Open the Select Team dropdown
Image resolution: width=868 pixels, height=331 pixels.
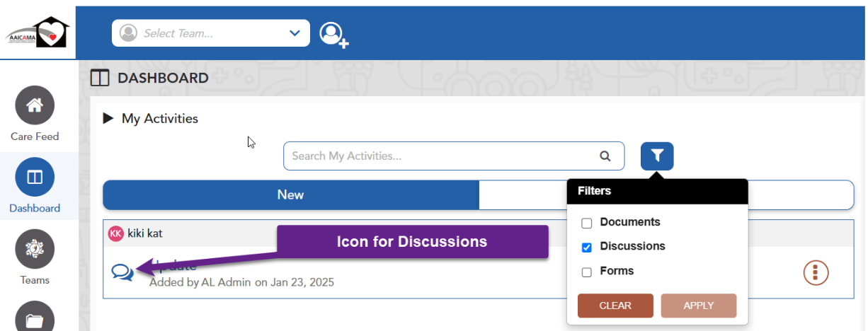pyautogui.click(x=210, y=33)
